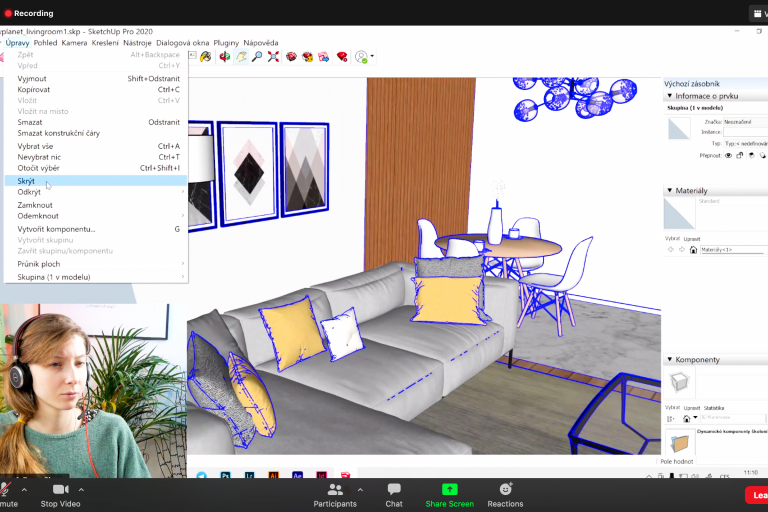Collapse the Komponenty panel

pyautogui.click(x=670, y=359)
